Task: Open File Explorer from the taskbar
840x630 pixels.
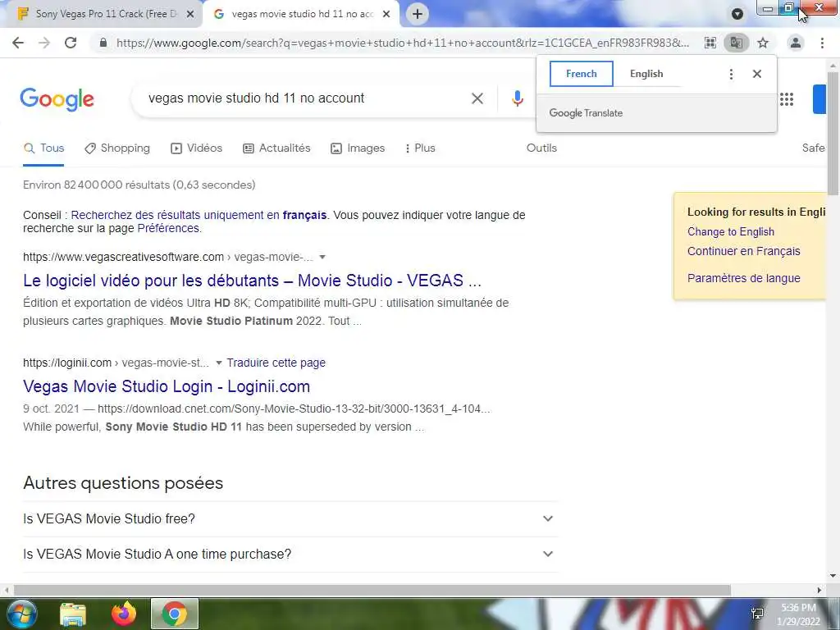Action: [73, 615]
